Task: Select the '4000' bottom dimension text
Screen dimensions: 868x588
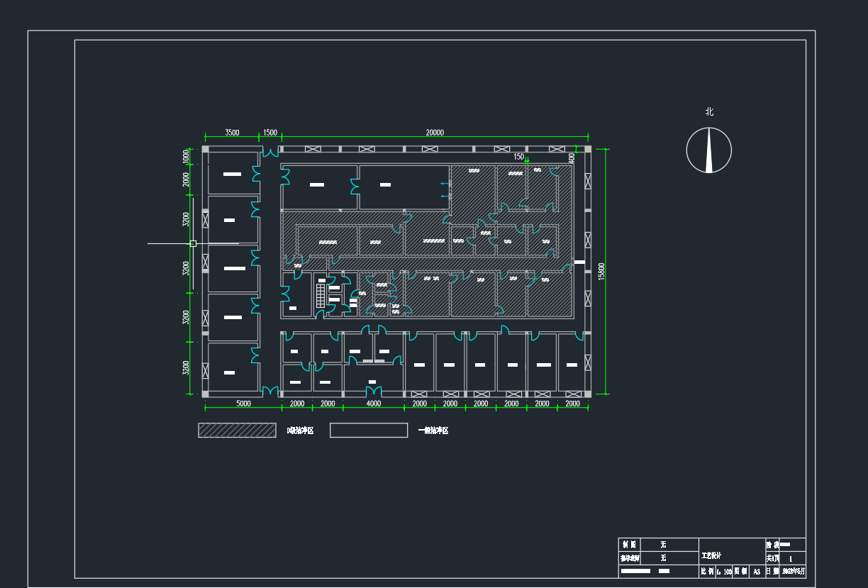Action: pos(373,404)
